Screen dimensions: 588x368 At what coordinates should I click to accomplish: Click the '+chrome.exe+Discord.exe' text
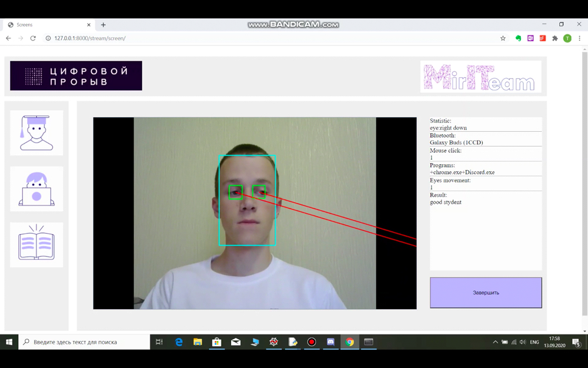[x=462, y=172]
